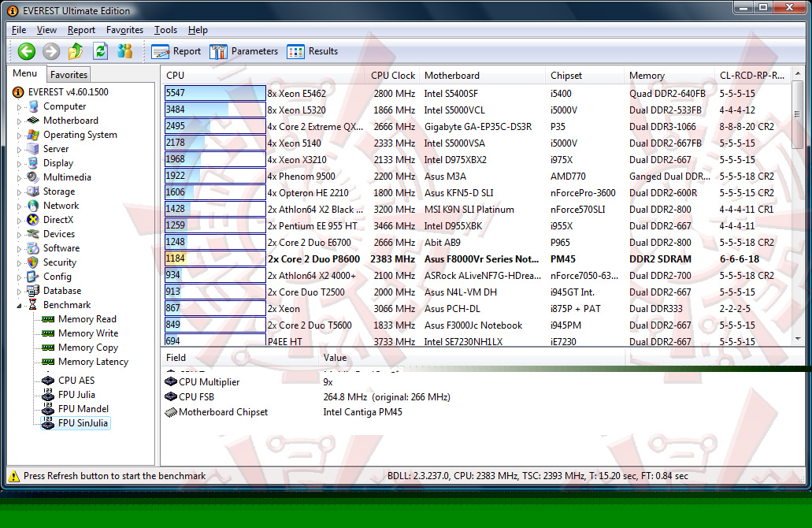
Task: Open the Report menu
Action: (x=81, y=30)
